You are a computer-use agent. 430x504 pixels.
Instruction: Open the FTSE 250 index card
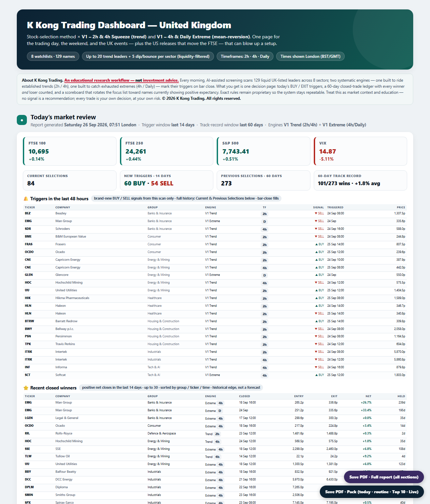(167, 151)
